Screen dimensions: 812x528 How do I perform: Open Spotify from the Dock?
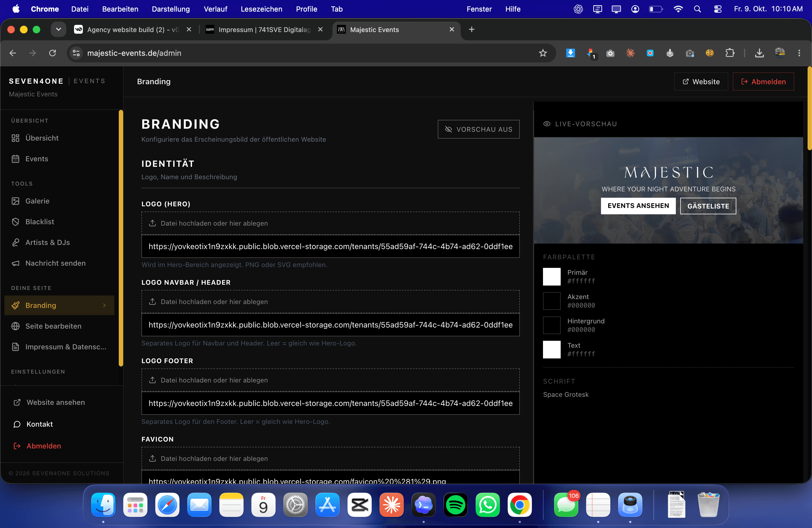pos(456,505)
